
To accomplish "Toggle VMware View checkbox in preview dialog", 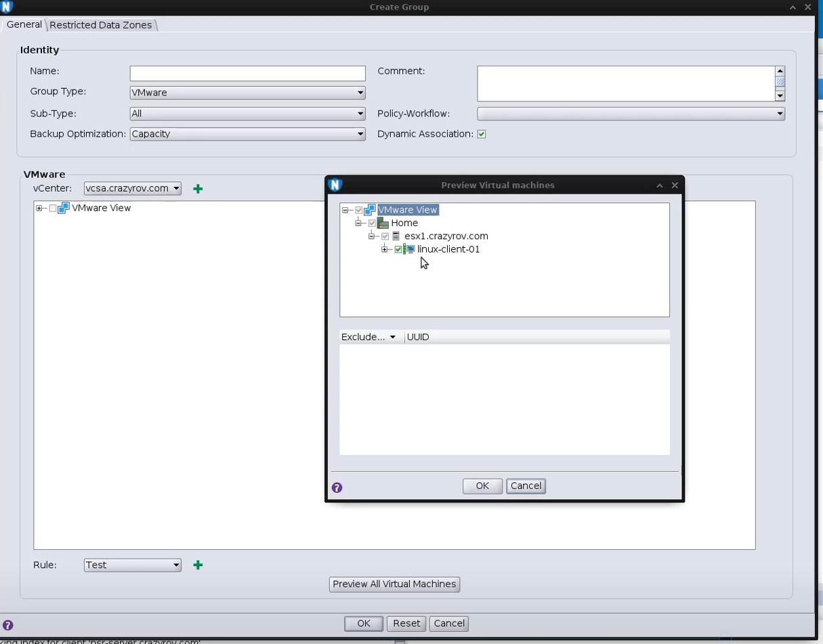I will (359, 210).
